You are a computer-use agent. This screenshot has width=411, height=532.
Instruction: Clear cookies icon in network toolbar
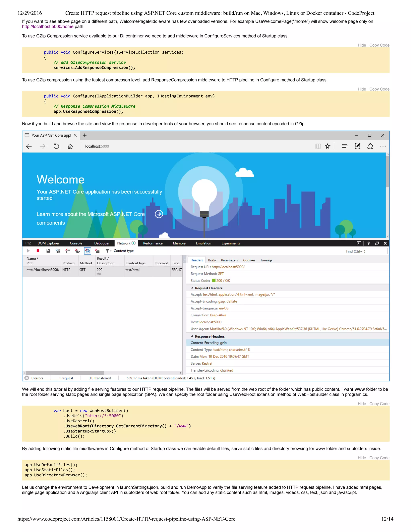78,251
